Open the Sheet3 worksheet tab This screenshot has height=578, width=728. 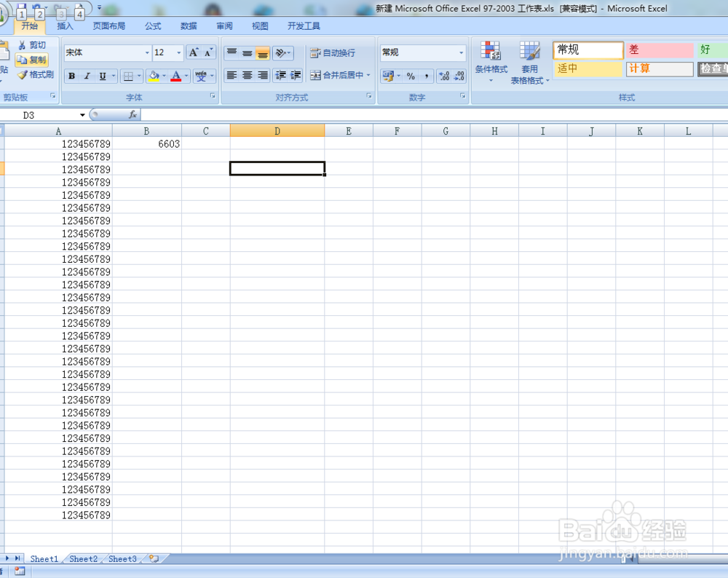(122, 559)
